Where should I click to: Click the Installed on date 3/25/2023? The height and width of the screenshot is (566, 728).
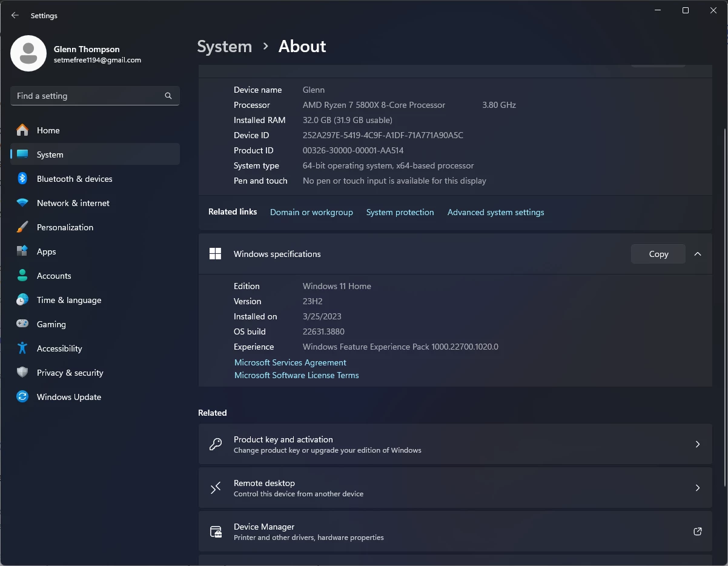click(322, 316)
